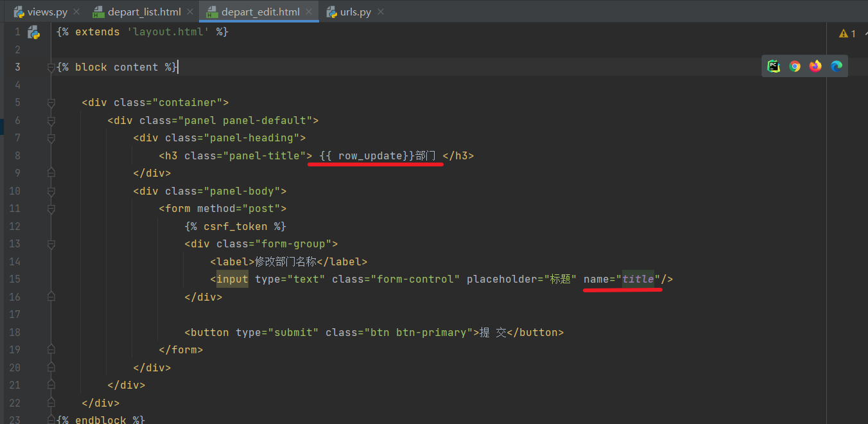Viewport: 868px width, 424px height.
Task: Open depart_edit.html in Chrome
Action: (x=795, y=66)
